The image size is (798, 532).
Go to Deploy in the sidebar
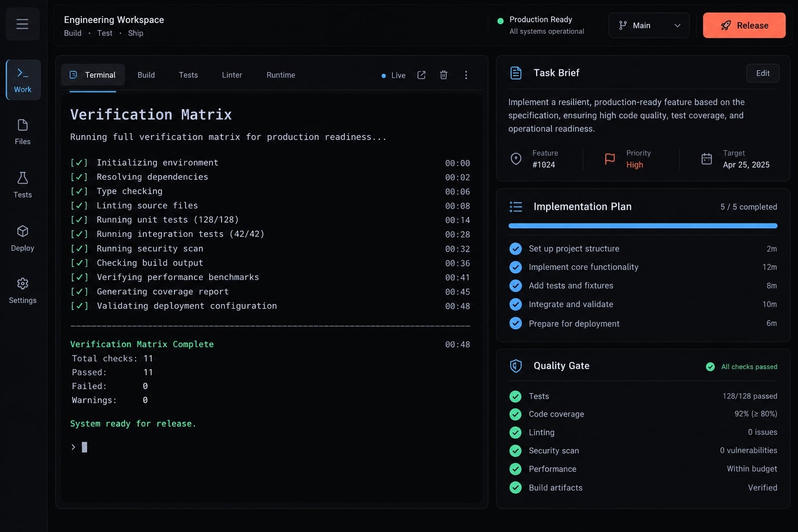point(23,238)
